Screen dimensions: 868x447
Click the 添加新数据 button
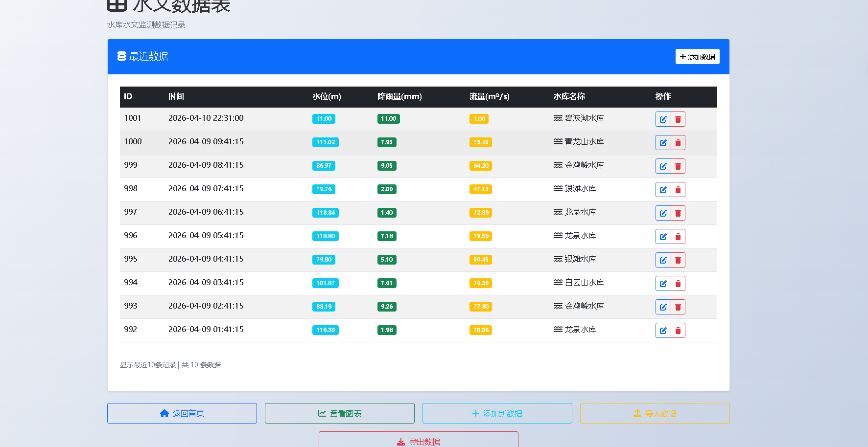tap(497, 413)
